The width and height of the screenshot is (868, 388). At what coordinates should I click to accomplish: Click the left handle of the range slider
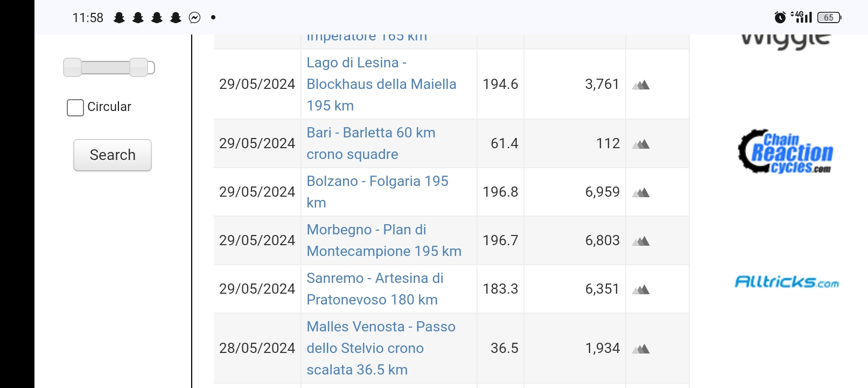click(x=72, y=67)
